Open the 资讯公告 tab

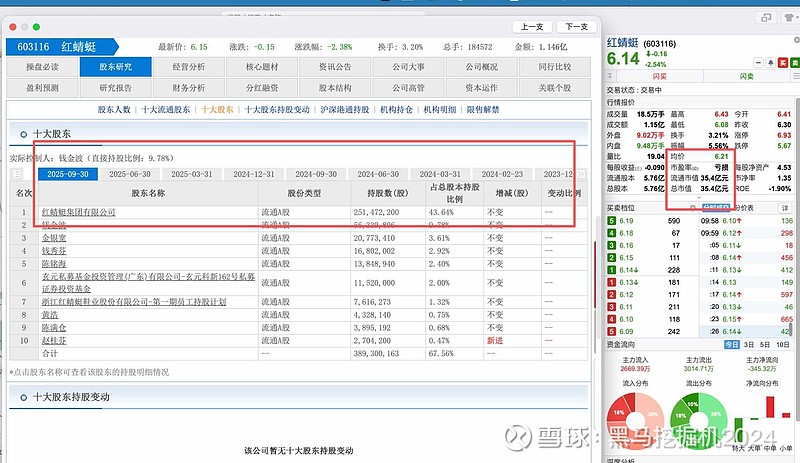pyautogui.click(x=335, y=67)
